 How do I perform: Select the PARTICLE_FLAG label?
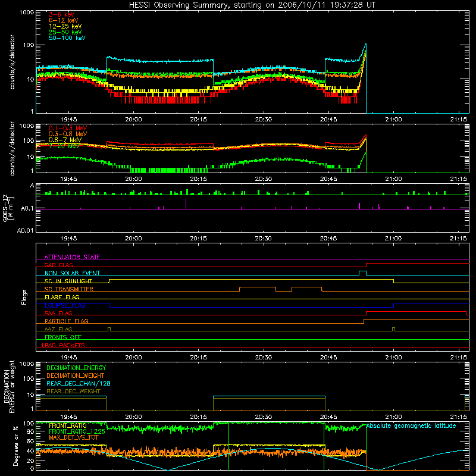pos(67,321)
